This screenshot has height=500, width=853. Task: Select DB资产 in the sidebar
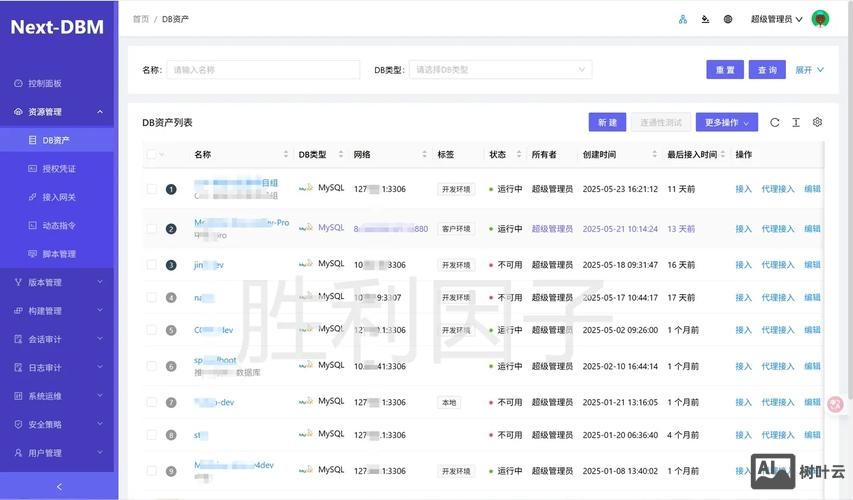point(57,140)
